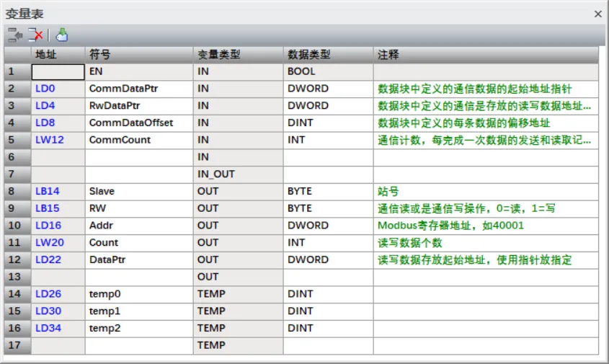Click the download variable table icon
The height and width of the screenshot is (364, 609).
62,35
